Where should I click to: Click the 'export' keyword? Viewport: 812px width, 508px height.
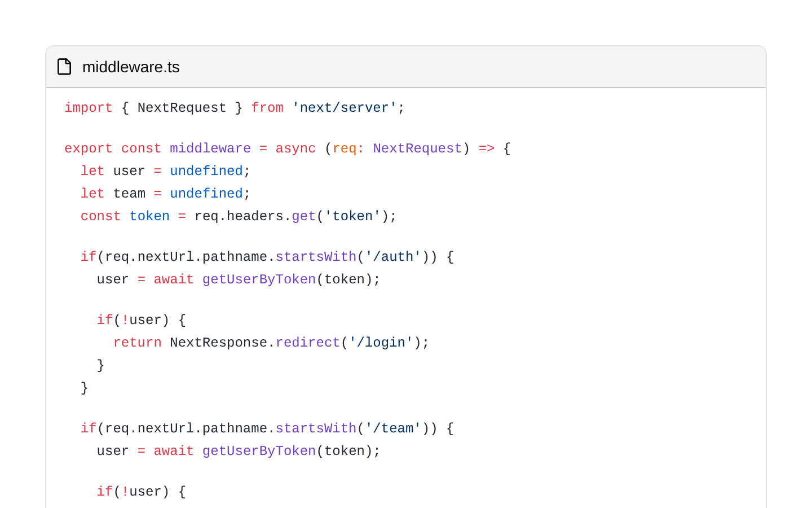(89, 148)
